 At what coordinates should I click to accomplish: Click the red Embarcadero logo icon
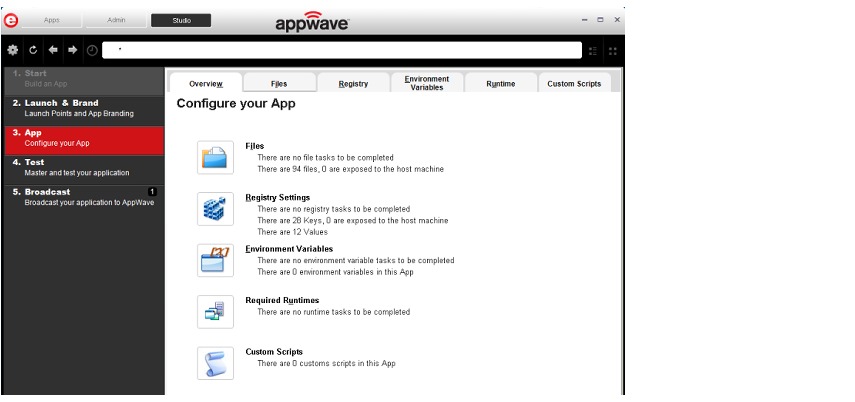[10, 21]
